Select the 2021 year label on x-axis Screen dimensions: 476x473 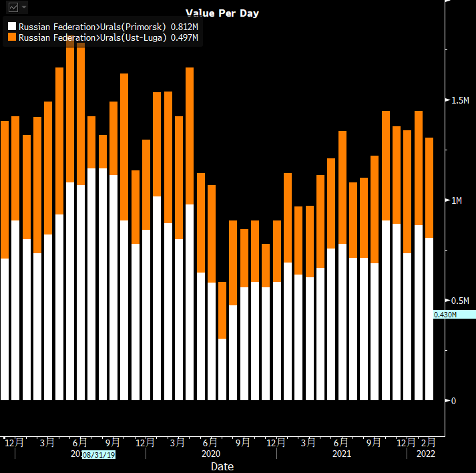click(342, 454)
